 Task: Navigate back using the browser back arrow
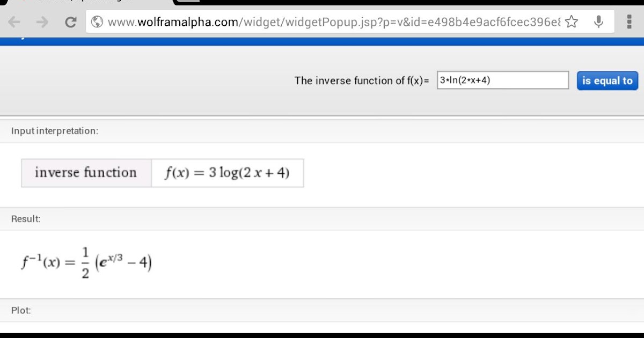14,21
